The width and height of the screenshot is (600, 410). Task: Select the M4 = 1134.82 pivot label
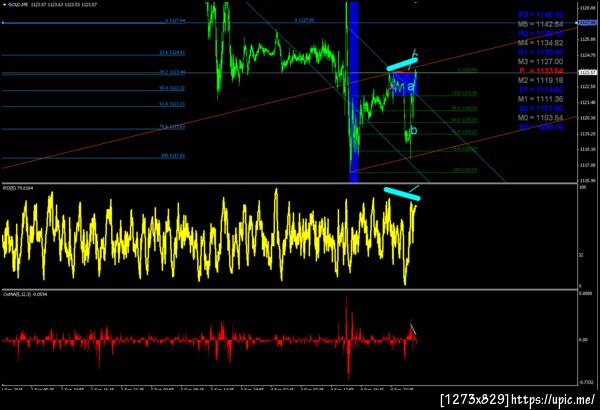coord(540,43)
